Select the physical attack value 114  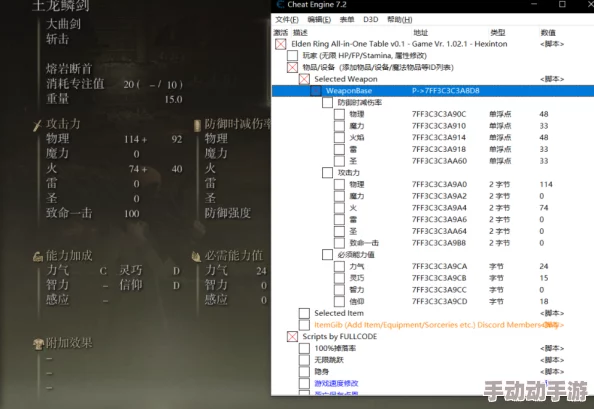pyautogui.click(x=546, y=184)
